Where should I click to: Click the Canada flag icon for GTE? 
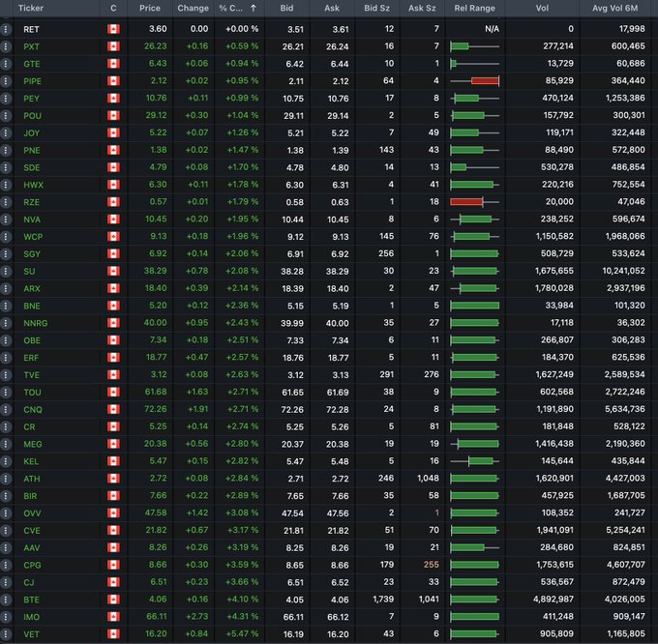pos(113,64)
